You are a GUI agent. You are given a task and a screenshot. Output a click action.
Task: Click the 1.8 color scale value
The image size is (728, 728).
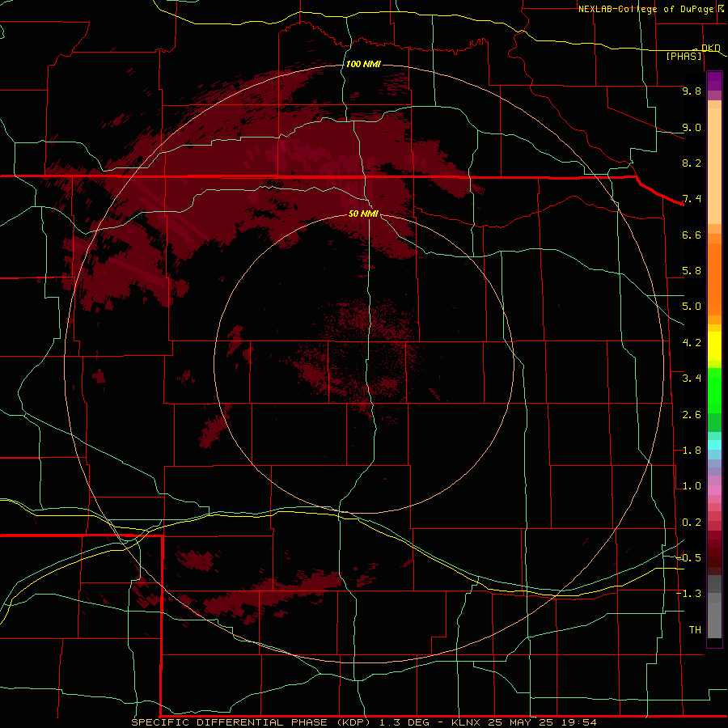(x=692, y=451)
